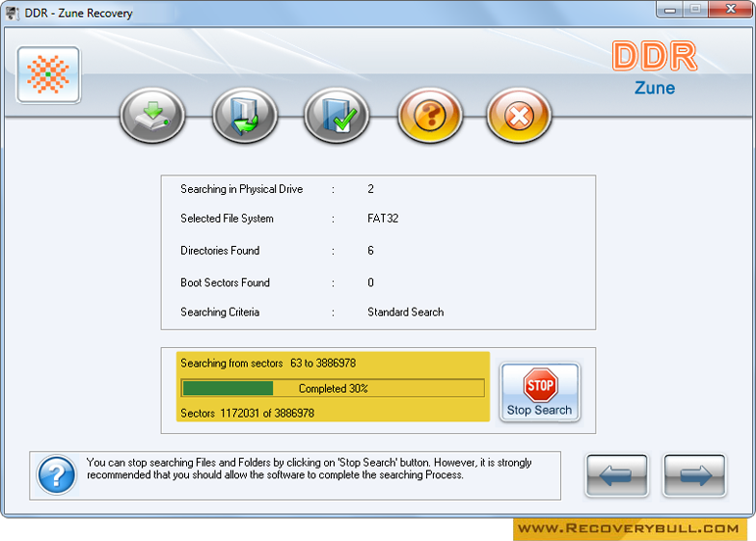Click the orange snowflake logo icon

click(48, 74)
